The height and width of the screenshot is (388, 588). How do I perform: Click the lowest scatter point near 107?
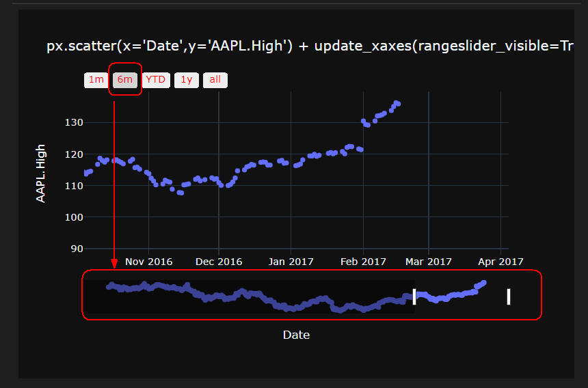click(181, 193)
